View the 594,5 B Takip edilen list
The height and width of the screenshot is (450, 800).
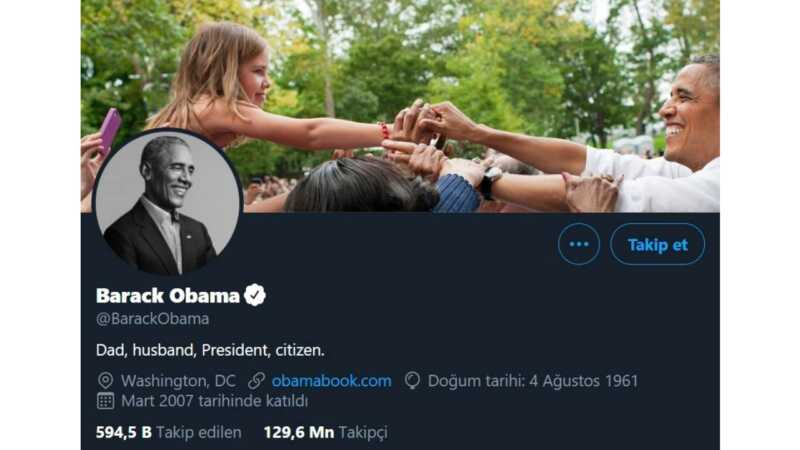[x=161, y=433]
